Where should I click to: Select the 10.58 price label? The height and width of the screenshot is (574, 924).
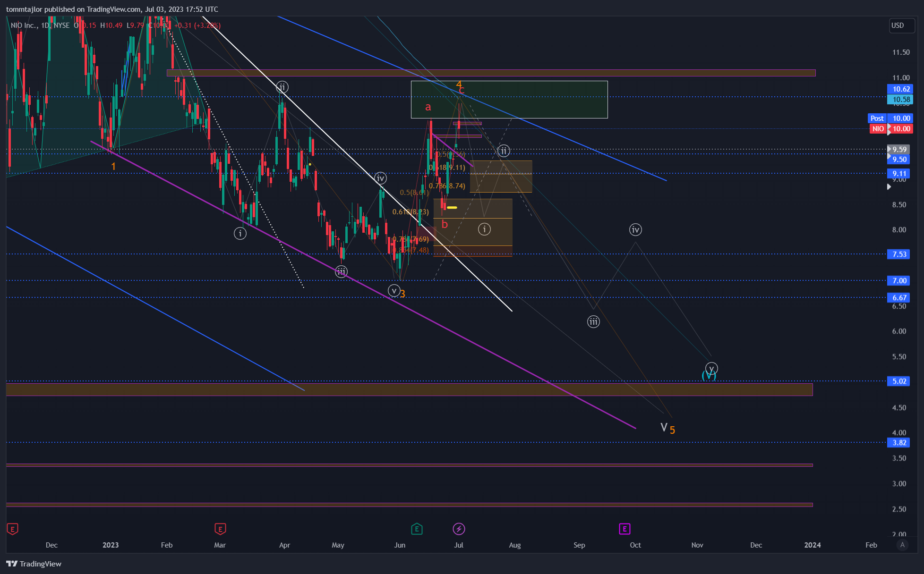[901, 100]
